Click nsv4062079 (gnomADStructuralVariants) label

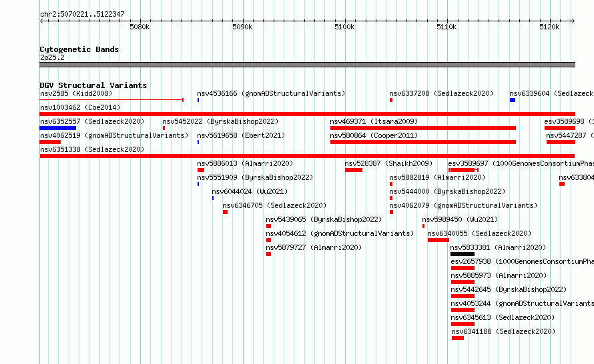pyautogui.click(x=463, y=205)
